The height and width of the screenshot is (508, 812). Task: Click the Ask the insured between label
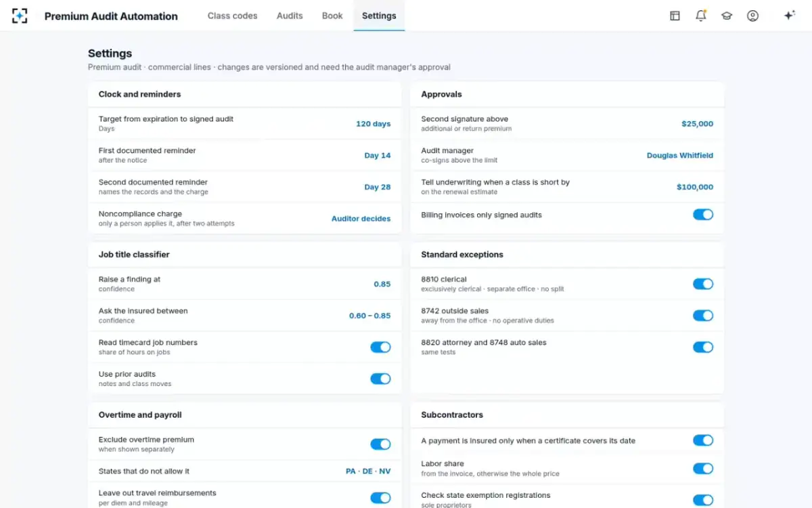pos(143,311)
